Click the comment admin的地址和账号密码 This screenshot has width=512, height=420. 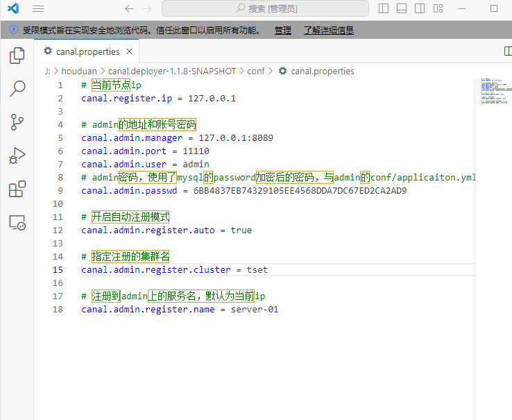click(144, 124)
